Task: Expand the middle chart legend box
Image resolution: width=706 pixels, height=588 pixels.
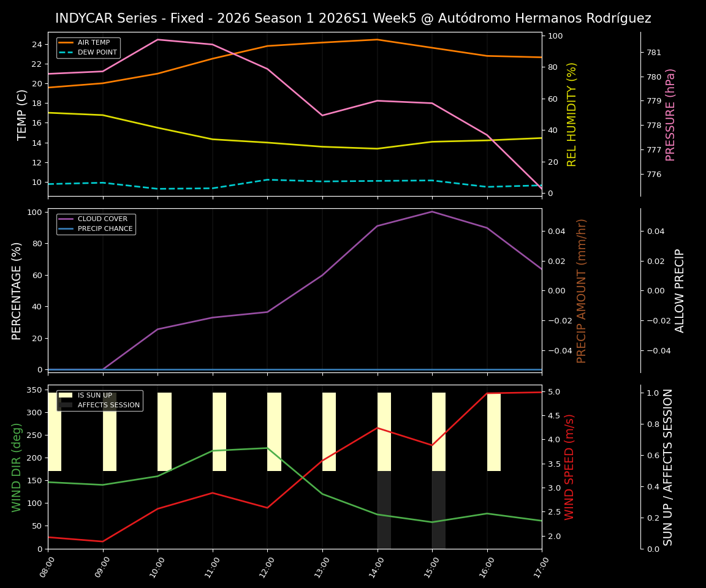Action: pos(95,223)
